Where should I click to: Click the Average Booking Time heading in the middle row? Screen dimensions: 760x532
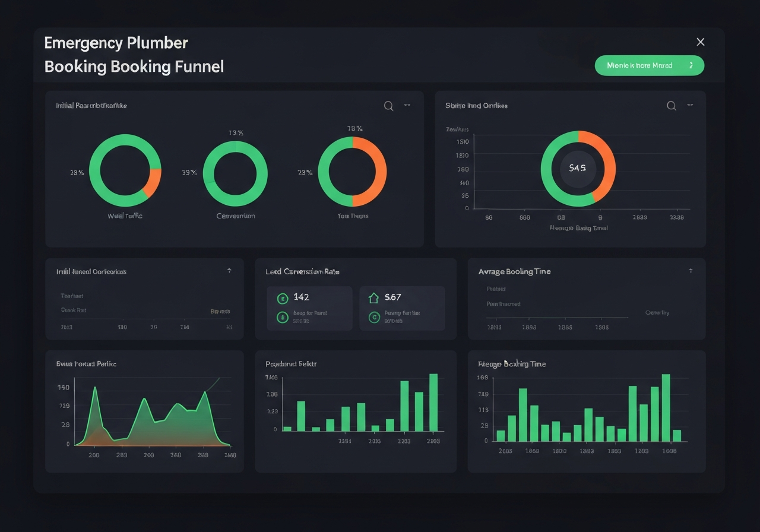tap(514, 271)
